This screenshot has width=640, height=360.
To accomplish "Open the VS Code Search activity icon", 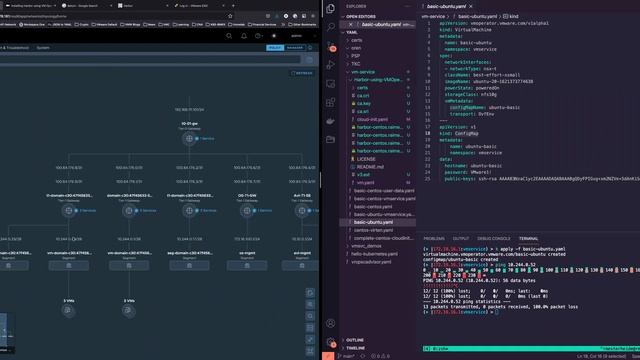I will point(331,27).
